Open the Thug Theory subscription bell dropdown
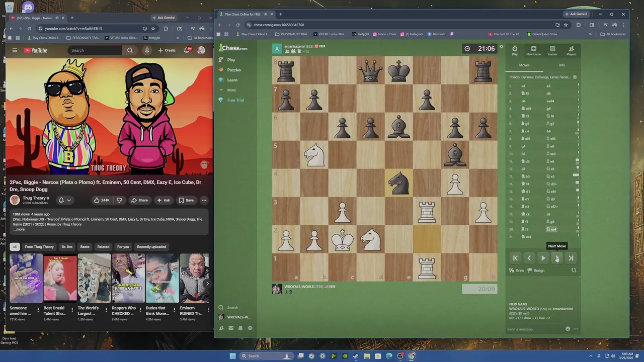 pos(64,200)
